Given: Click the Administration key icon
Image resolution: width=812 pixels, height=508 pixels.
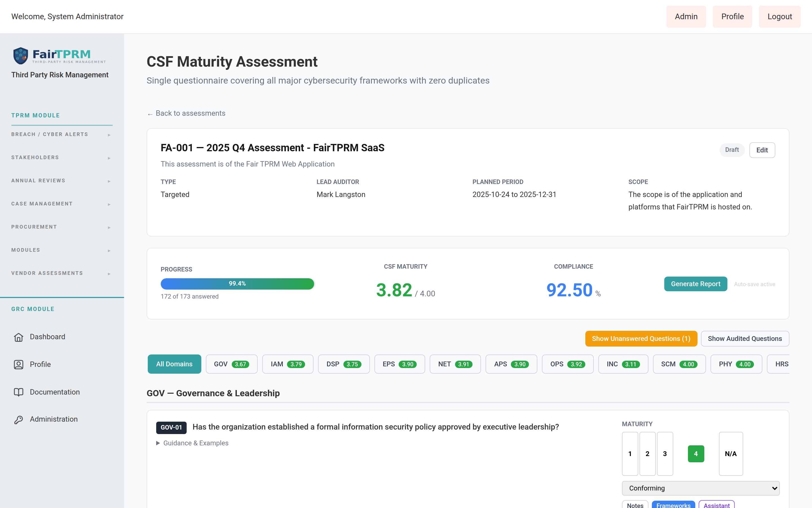Looking at the screenshot, I should [x=18, y=420].
